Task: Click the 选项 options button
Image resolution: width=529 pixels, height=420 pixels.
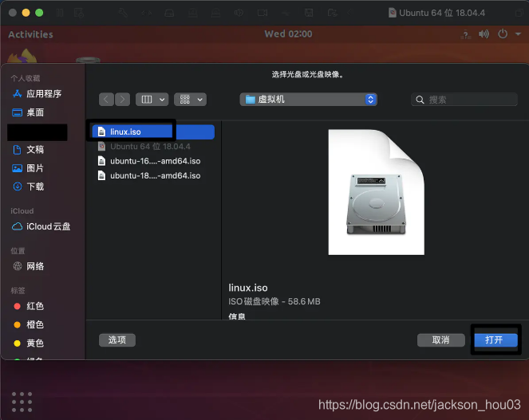Action: 117,340
